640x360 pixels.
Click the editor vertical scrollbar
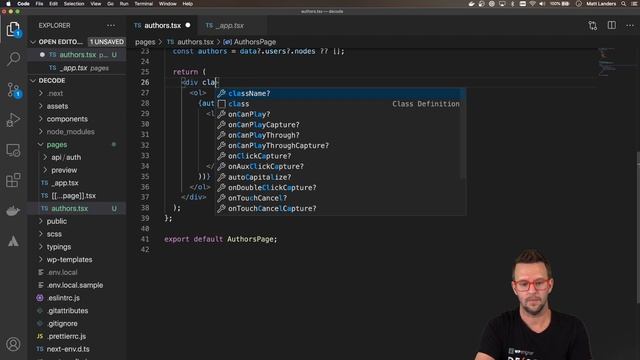(638, 227)
